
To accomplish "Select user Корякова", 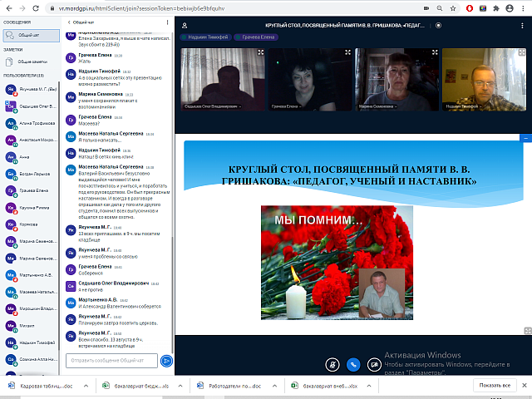I will tap(32, 224).
